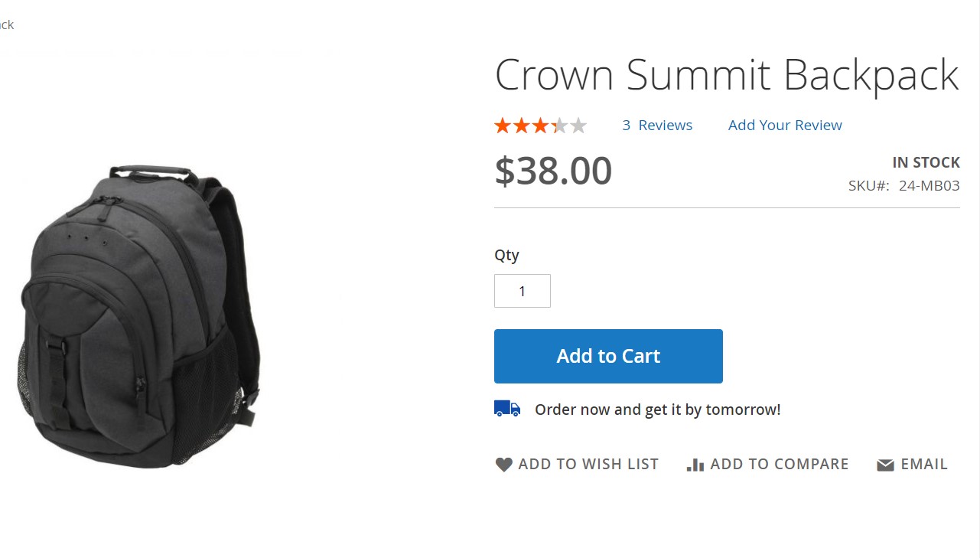Click the first orange rating star
Image resolution: width=980 pixels, height=558 pixels.
point(503,126)
